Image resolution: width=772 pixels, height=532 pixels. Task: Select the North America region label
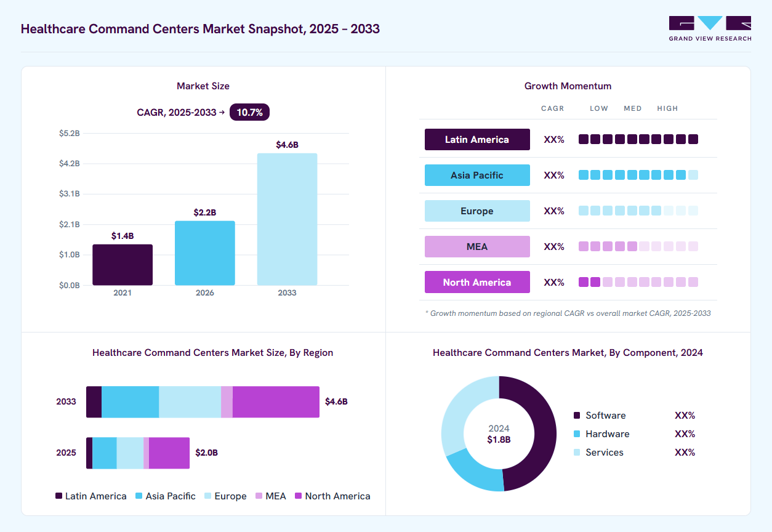tap(477, 282)
